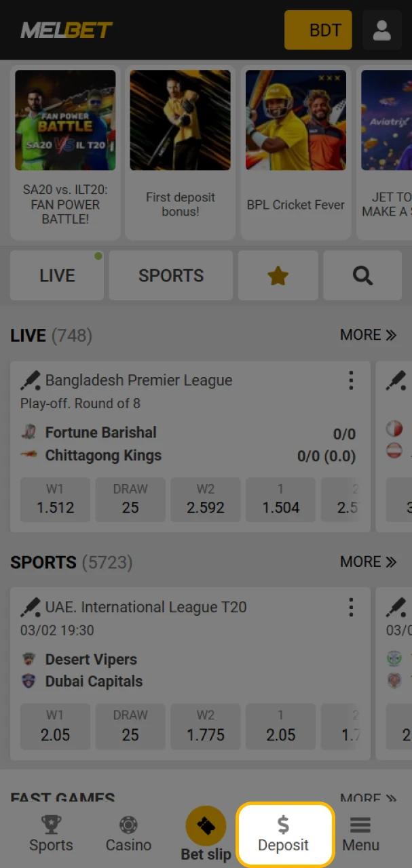Switch to the SPORTS tab
412x868 pixels.
pos(170,275)
